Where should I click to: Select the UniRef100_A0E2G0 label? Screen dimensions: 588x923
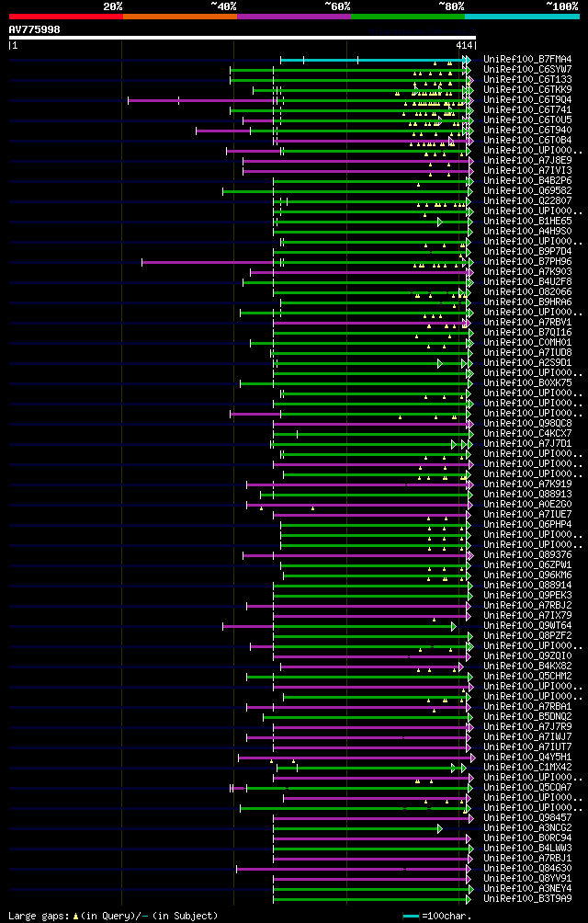[526, 504]
